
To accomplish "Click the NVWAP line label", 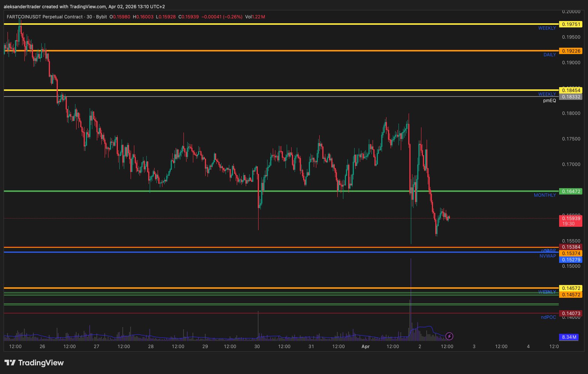I will (x=547, y=256).
